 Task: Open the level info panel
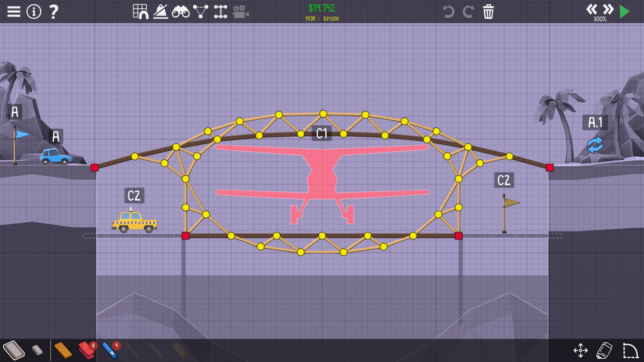point(34,12)
